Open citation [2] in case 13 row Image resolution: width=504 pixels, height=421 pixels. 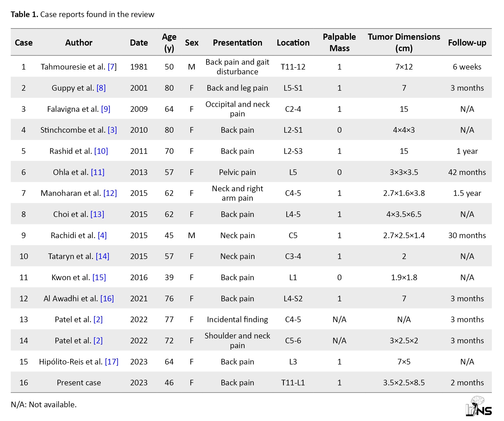[x=98, y=319]
